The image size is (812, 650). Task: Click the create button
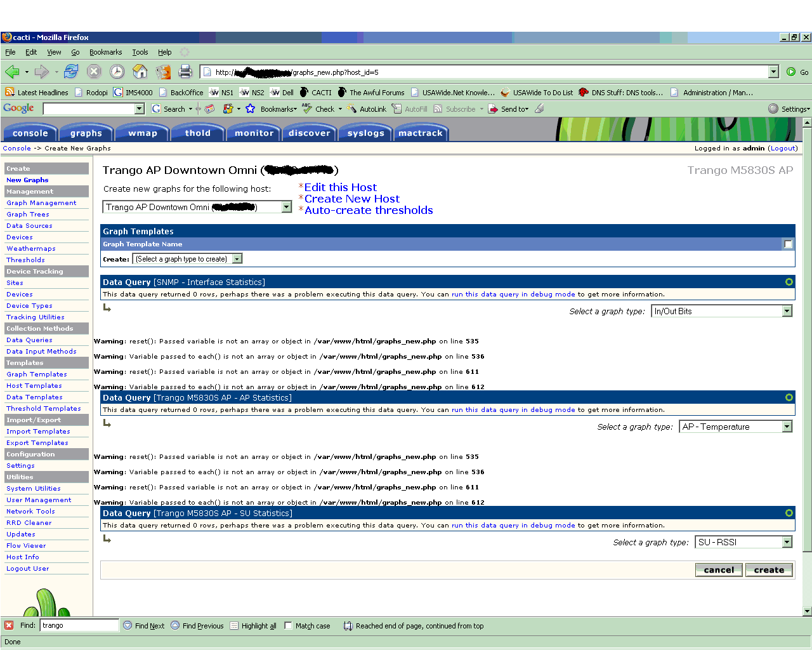click(x=769, y=570)
